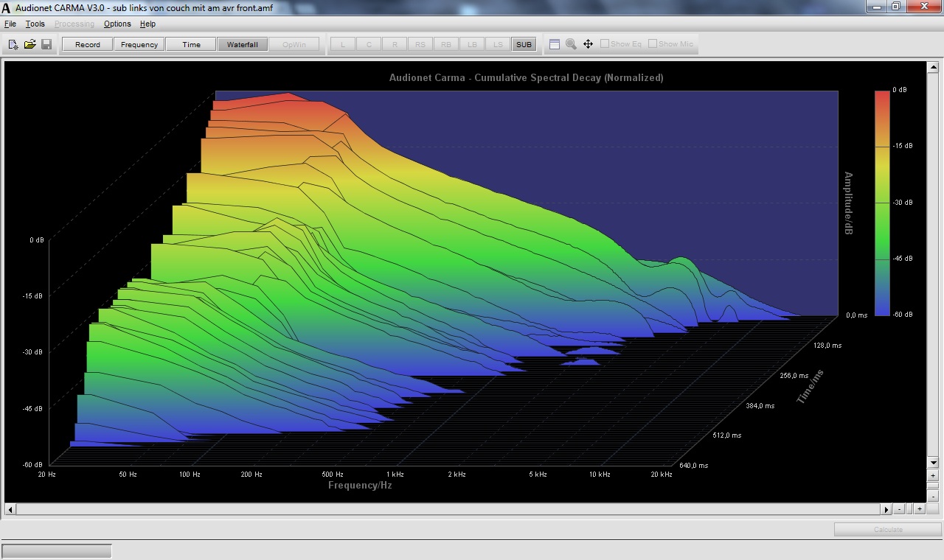This screenshot has height=560, width=944.
Task: Toggle the Show Eq checkbox
Action: (x=605, y=44)
